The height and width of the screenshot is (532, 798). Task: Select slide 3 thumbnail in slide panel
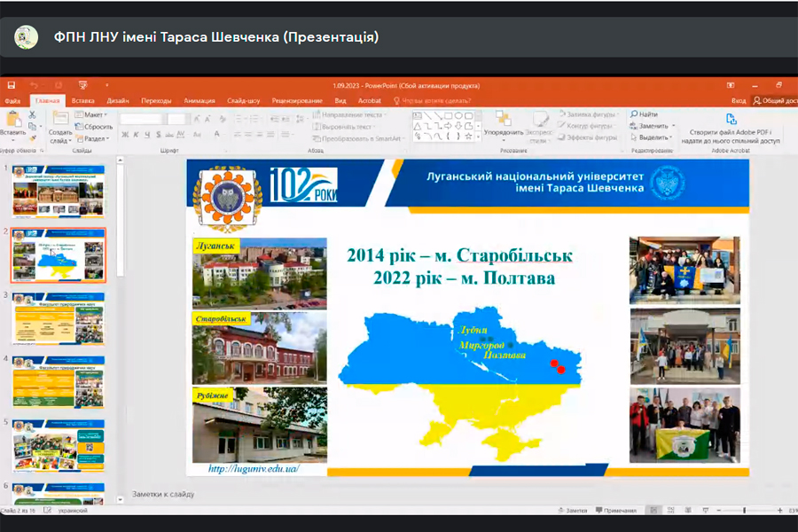[x=58, y=318]
